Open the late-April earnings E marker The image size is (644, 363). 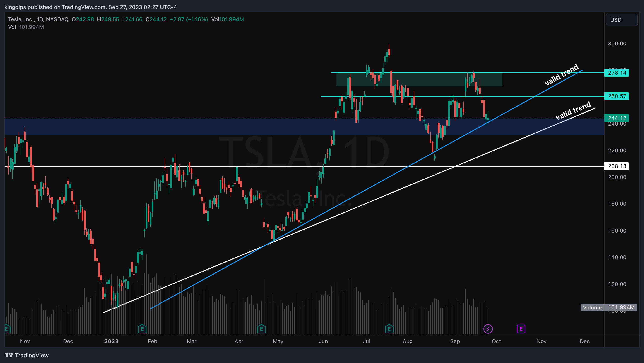[x=262, y=329]
